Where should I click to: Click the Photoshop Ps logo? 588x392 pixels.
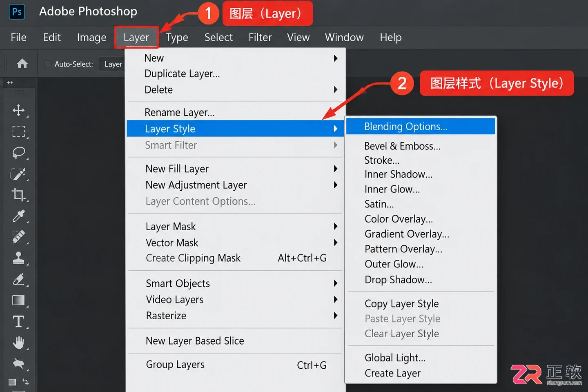tap(17, 11)
